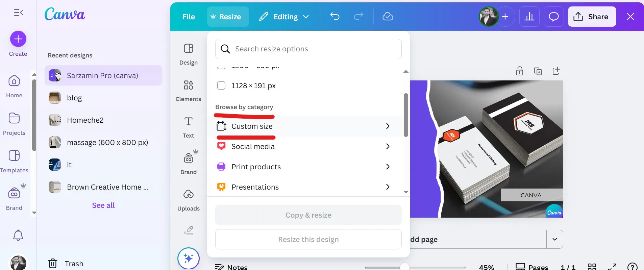644x270 pixels.
Task: Expand the Presentations category
Action: pos(305,187)
